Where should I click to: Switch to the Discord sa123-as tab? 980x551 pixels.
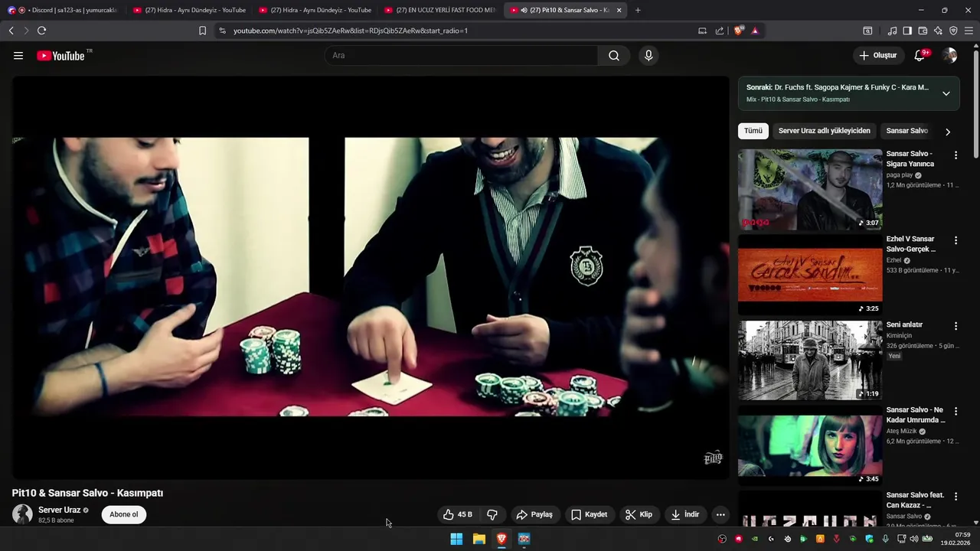[63, 10]
